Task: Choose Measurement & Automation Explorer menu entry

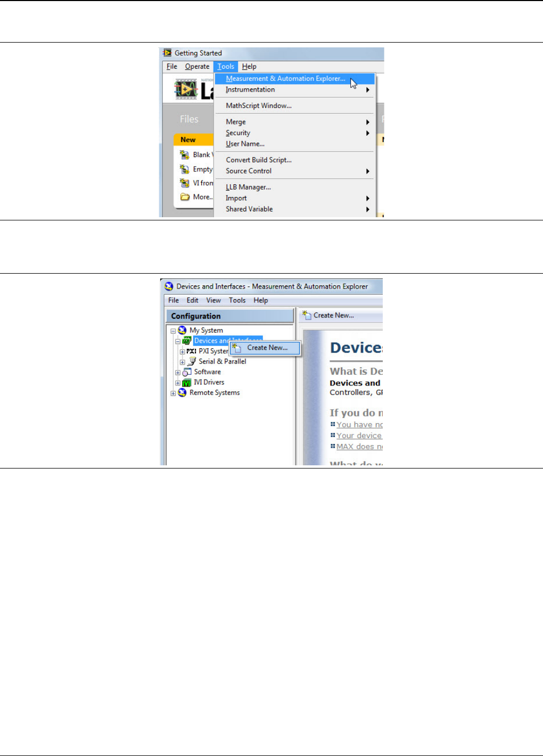Action: coord(294,79)
